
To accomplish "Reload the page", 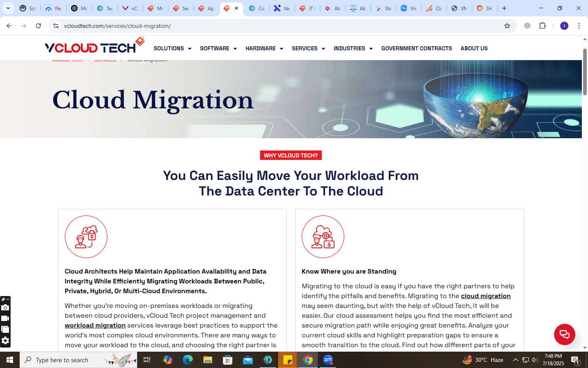I will click(x=38, y=26).
